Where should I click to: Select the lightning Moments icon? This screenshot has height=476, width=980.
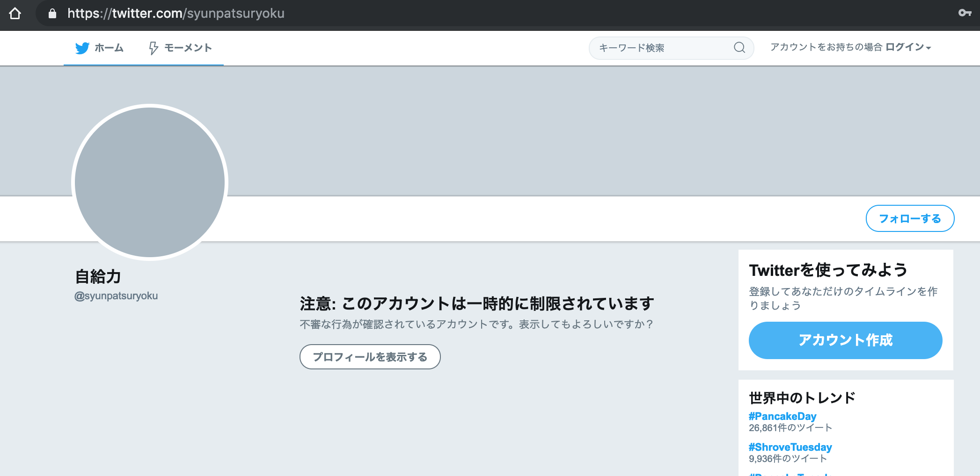153,47
